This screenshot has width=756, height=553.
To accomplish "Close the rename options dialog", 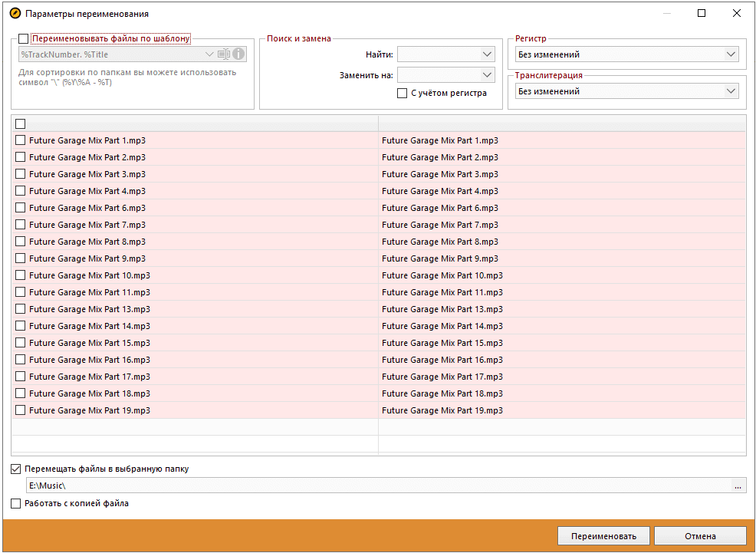I will (736, 13).
